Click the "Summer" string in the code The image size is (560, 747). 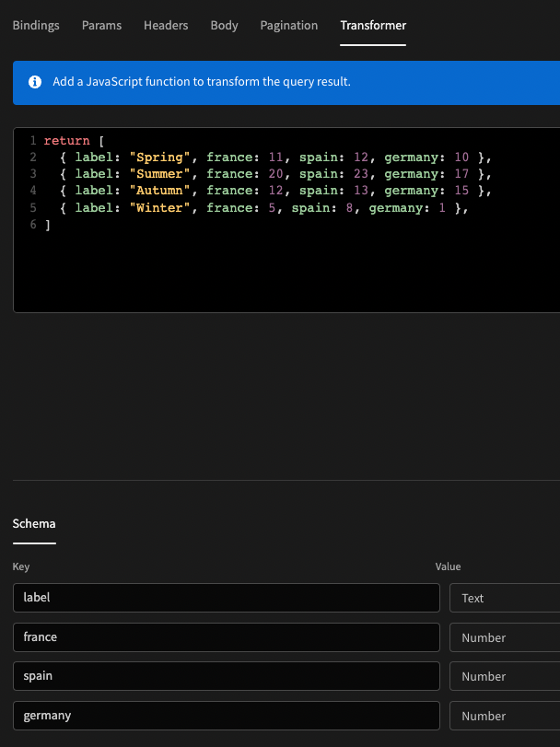tap(160, 174)
